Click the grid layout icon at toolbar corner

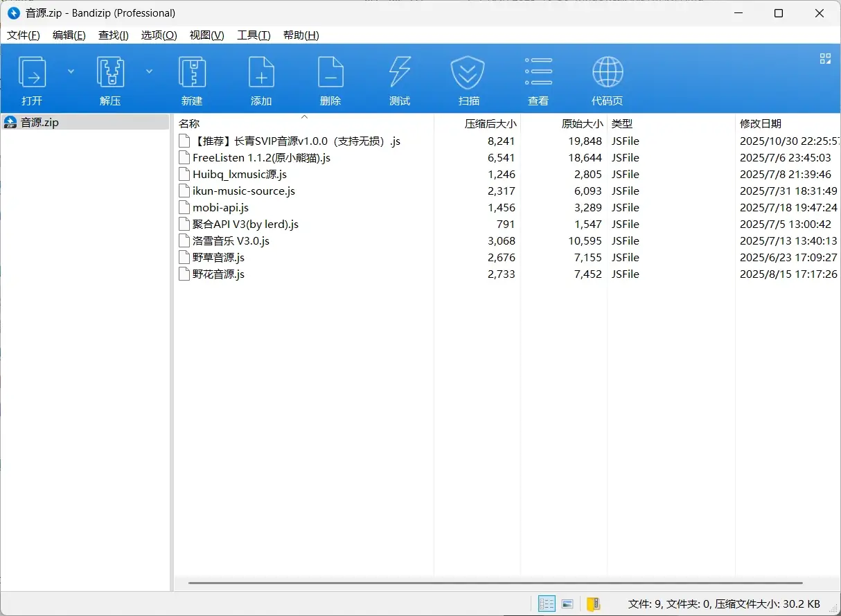point(825,58)
